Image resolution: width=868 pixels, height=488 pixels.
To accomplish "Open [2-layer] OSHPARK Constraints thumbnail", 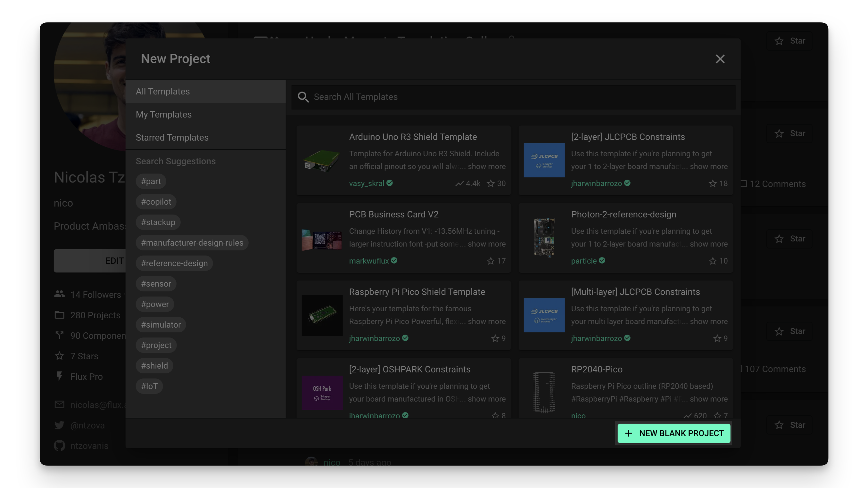I will click(x=322, y=393).
